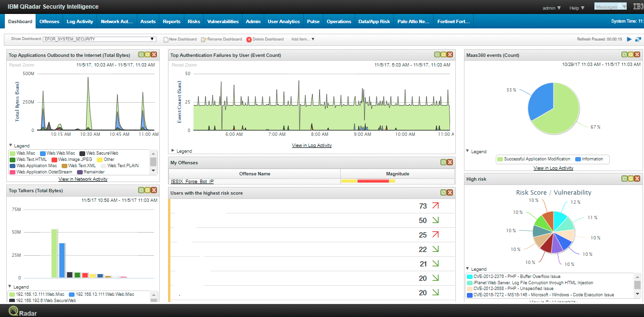The height and width of the screenshot is (317, 644).
Task: Click the refresh dashboard arrows icon
Action: pyautogui.click(x=638, y=39)
